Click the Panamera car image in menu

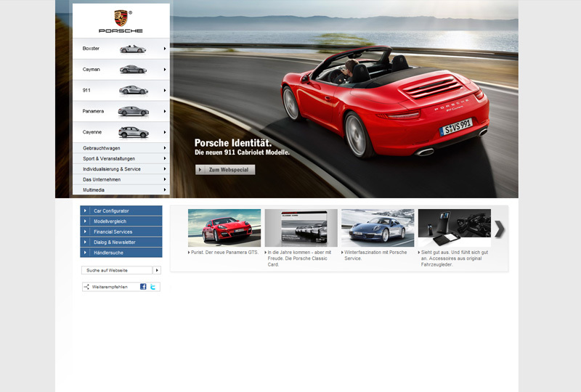click(134, 111)
